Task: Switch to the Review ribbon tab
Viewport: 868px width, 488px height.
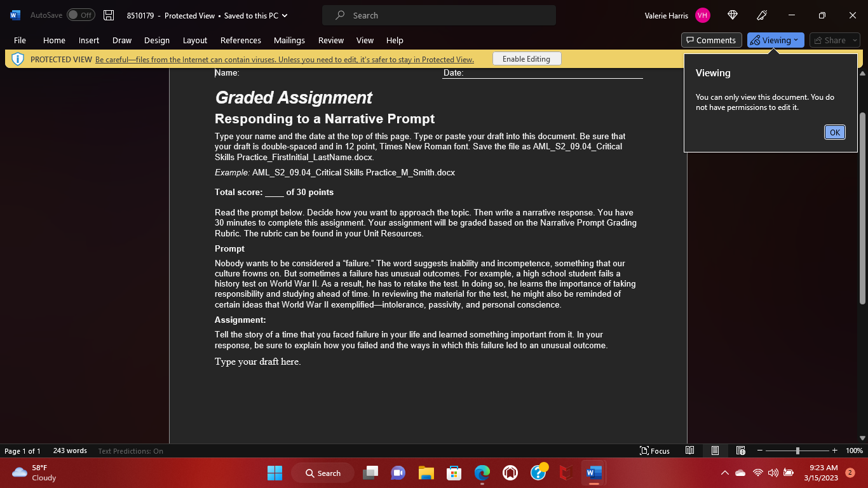Action: 330,40
